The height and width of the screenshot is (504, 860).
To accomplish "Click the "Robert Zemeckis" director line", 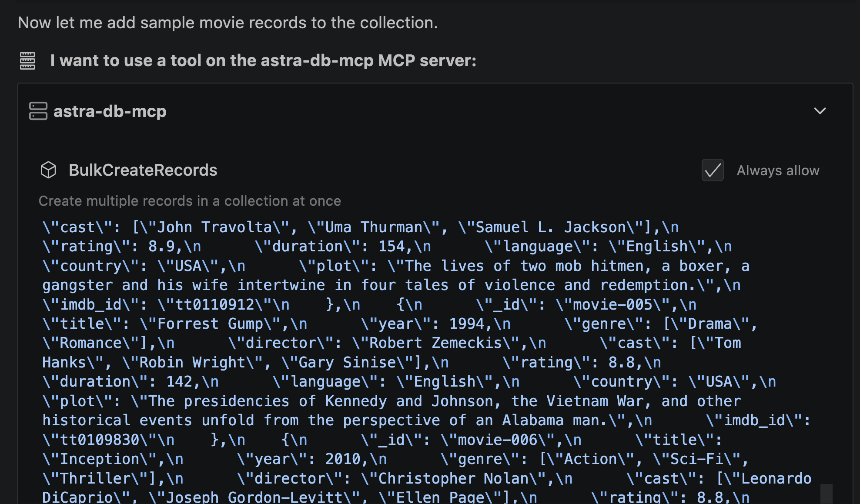I will tap(392, 343).
